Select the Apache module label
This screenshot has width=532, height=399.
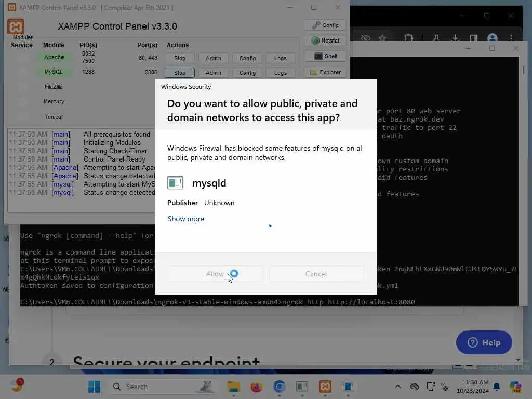[54, 57]
